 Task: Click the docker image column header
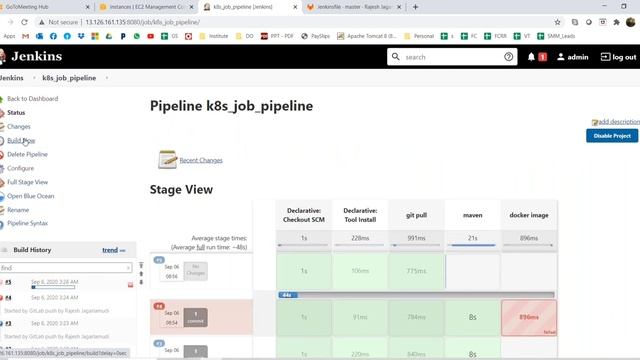[x=529, y=215]
